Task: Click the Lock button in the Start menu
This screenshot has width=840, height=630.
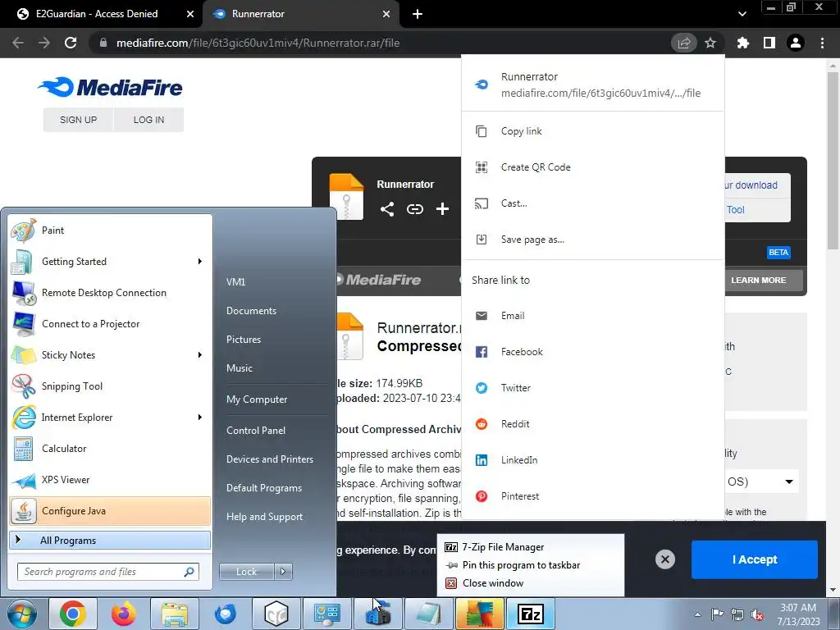Action: click(247, 572)
